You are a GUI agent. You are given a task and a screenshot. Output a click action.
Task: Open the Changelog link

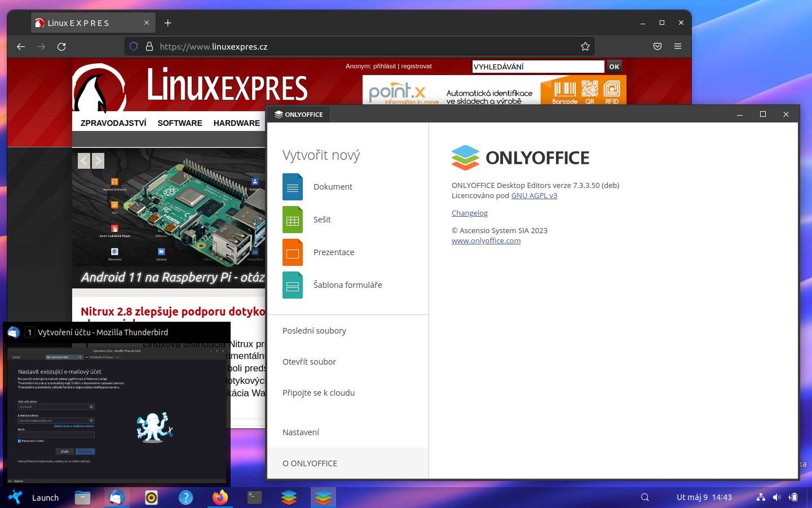coord(470,213)
